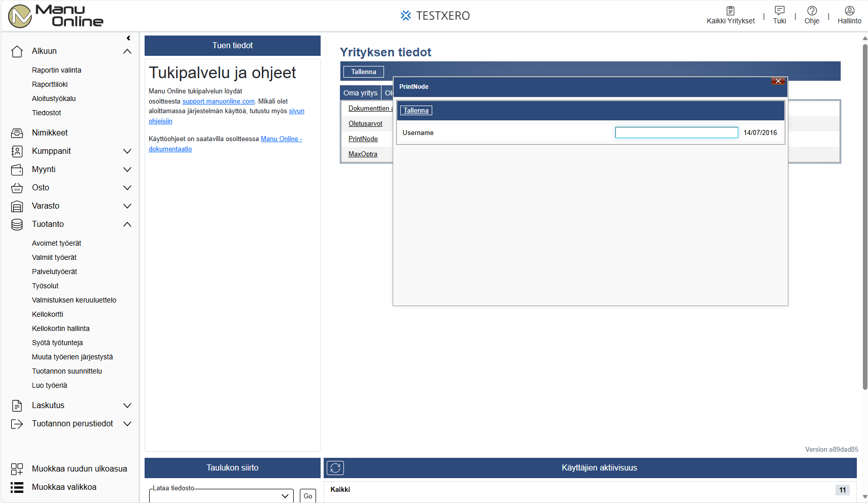The image size is (868, 503).
Task: Expand the Kumppanit menu section
Action: coord(127,151)
